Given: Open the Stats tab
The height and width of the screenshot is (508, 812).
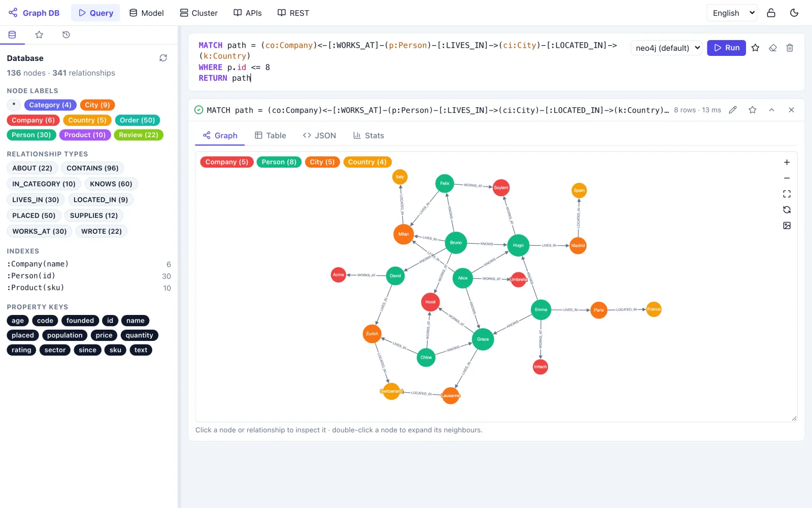Looking at the screenshot, I should [368, 136].
